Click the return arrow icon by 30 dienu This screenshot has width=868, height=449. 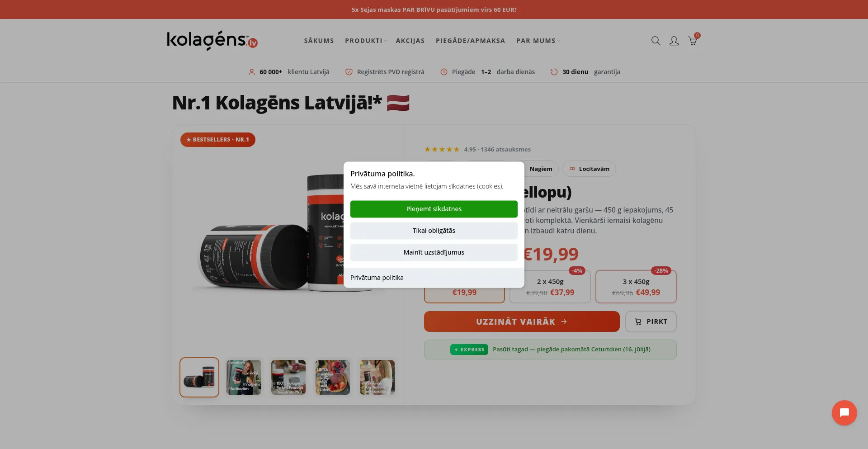pyautogui.click(x=554, y=72)
